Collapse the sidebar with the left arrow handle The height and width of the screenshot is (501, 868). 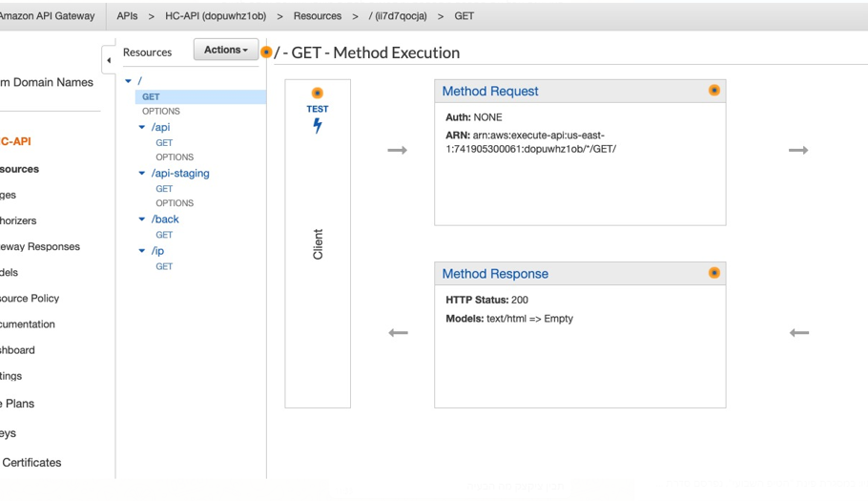109,60
